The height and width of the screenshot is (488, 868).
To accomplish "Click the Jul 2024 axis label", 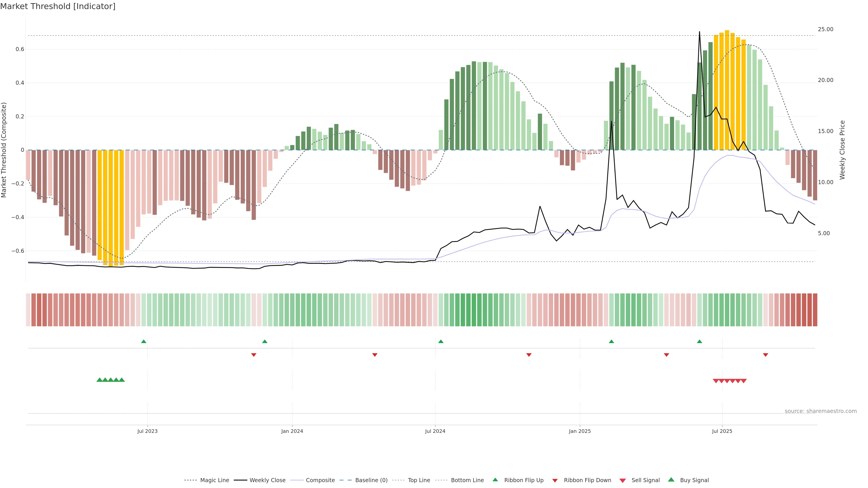I will pos(435,431).
